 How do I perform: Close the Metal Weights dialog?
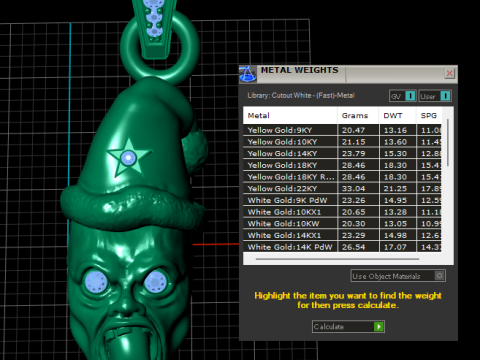tap(449, 73)
